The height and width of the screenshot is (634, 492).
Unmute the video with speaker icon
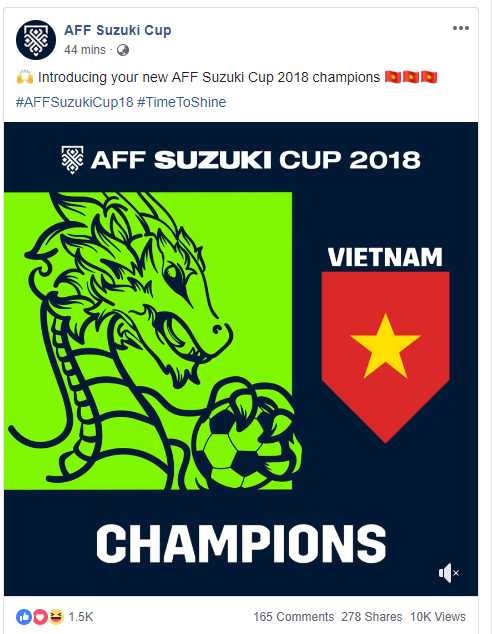[448, 573]
